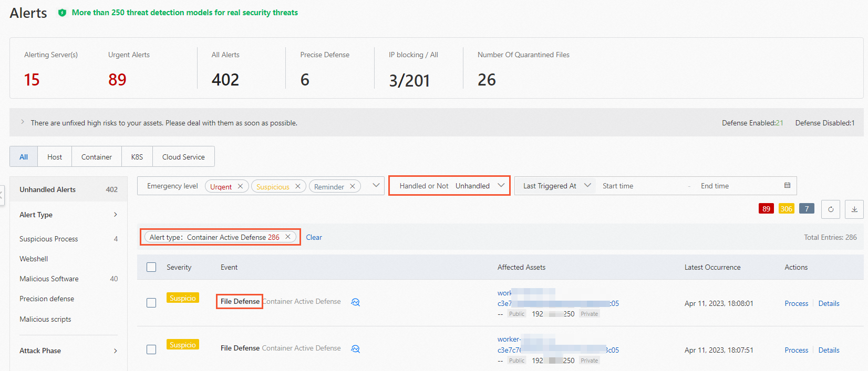Check the first alert row checkbox
This screenshot has height=371, width=868.
[151, 303]
